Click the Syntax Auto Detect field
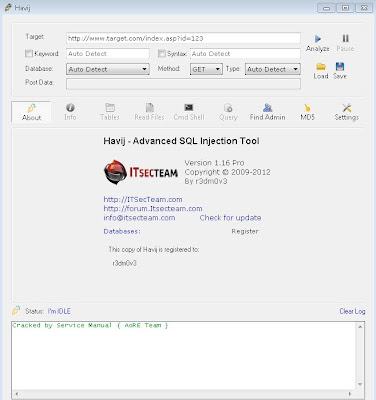 click(x=245, y=54)
